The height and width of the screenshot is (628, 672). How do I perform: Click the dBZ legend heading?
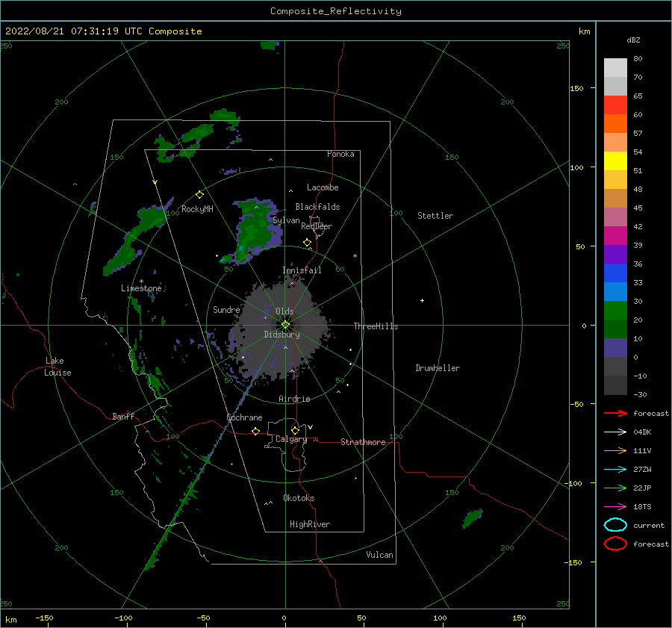[x=633, y=40]
